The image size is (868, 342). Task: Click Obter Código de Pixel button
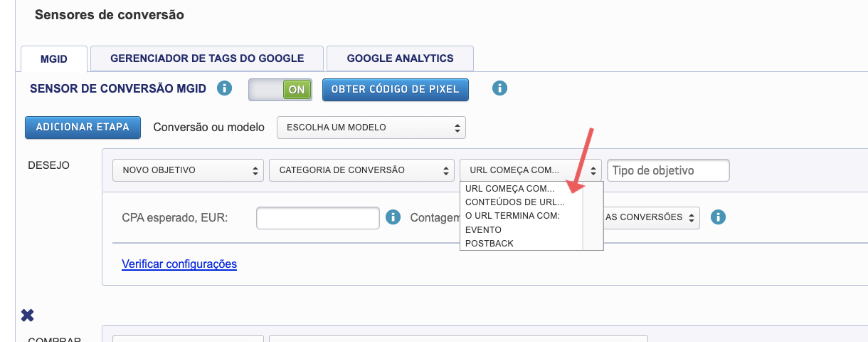pos(396,90)
